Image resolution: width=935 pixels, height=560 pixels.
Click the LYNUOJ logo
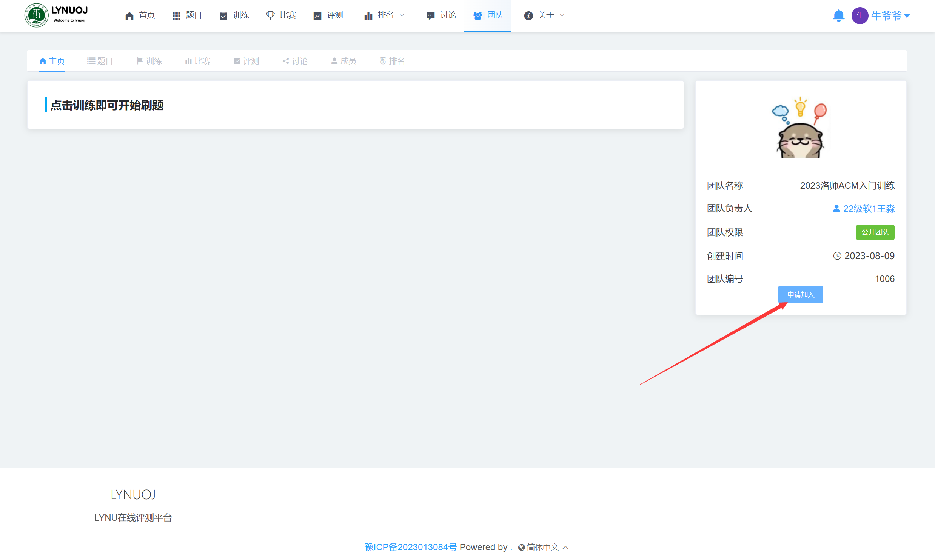click(57, 15)
